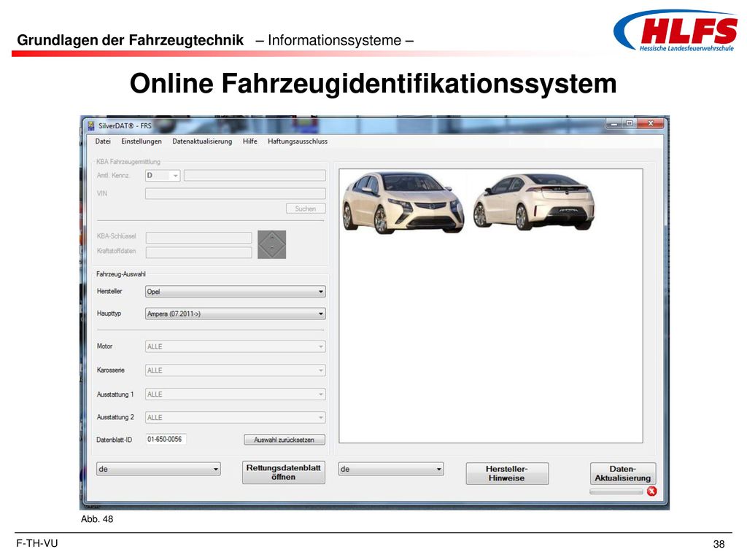Click Rettungsdatenblatt öffnen button

click(x=284, y=472)
